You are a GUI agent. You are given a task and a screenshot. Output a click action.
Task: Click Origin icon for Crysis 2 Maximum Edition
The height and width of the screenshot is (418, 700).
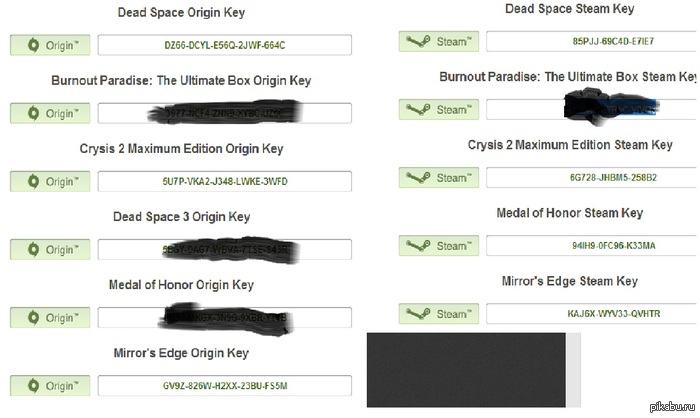(x=33, y=182)
